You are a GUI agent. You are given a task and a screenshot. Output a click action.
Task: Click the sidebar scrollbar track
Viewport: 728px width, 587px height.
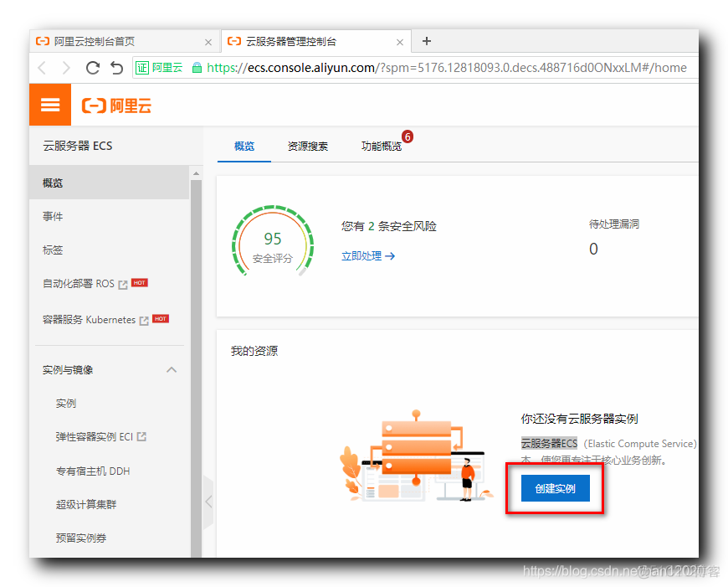(196, 367)
